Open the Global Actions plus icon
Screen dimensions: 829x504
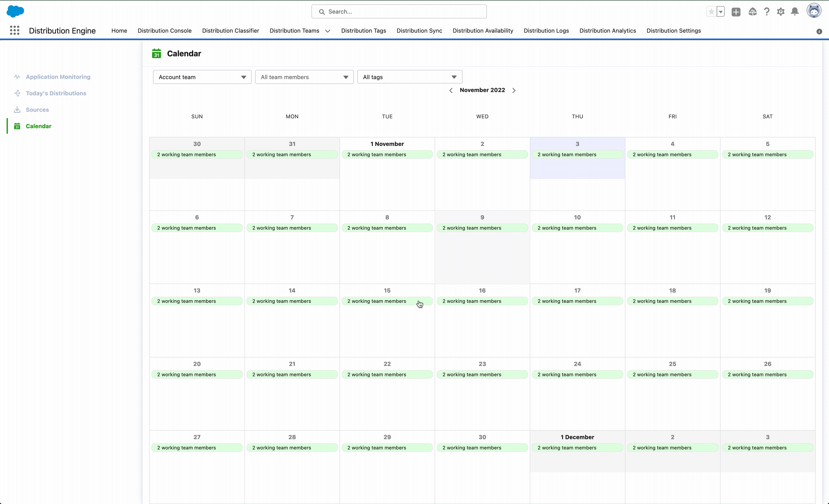click(736, 12)
